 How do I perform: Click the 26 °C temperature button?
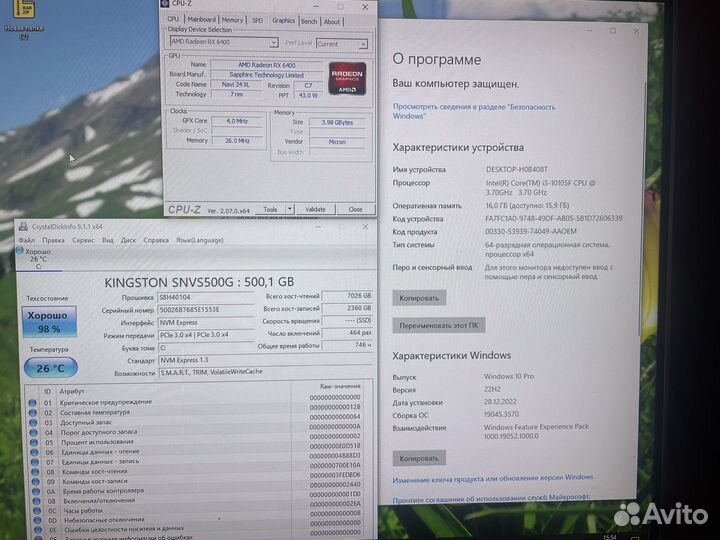pyautogui.click(x=51, y=368)
